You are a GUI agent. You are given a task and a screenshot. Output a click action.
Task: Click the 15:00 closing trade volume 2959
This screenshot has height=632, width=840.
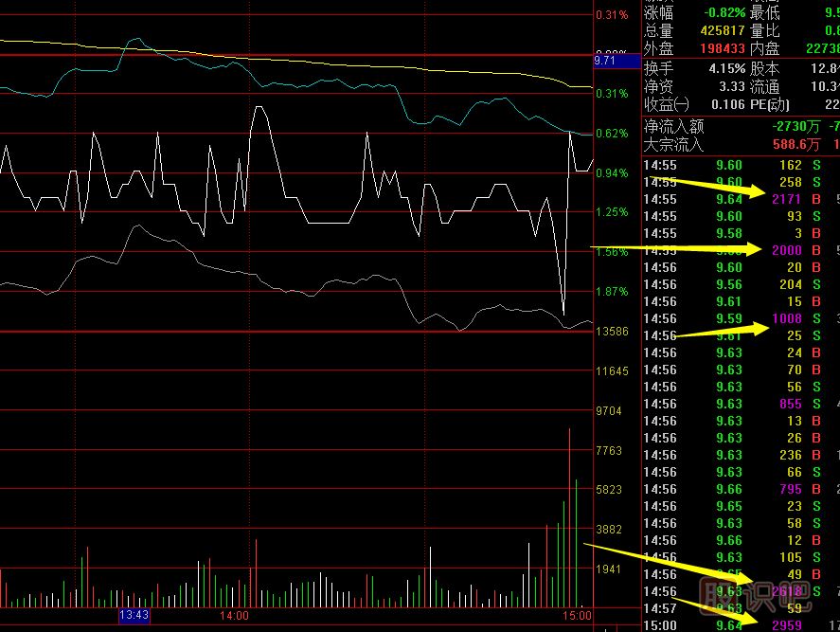click(785, 625)
